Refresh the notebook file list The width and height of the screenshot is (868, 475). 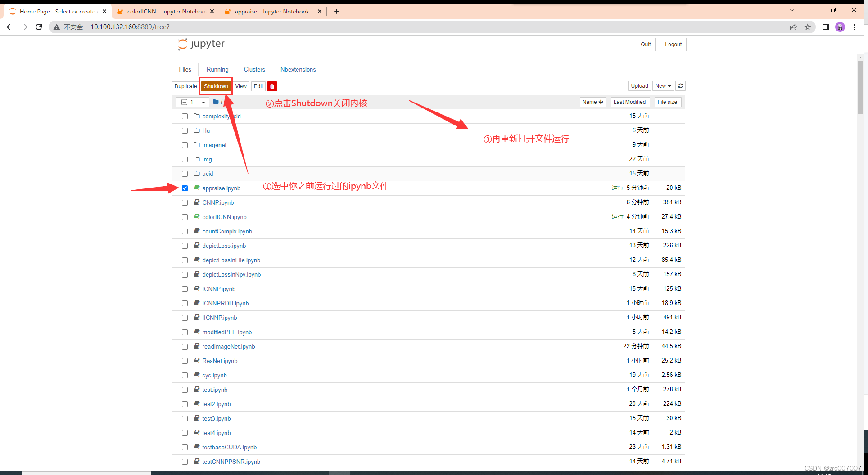(680, 86)
